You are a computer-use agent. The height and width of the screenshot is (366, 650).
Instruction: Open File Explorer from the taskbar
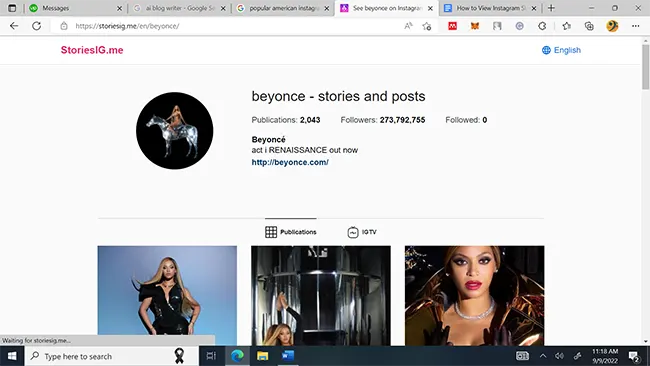pyautogui.click(x=262, y=356)
